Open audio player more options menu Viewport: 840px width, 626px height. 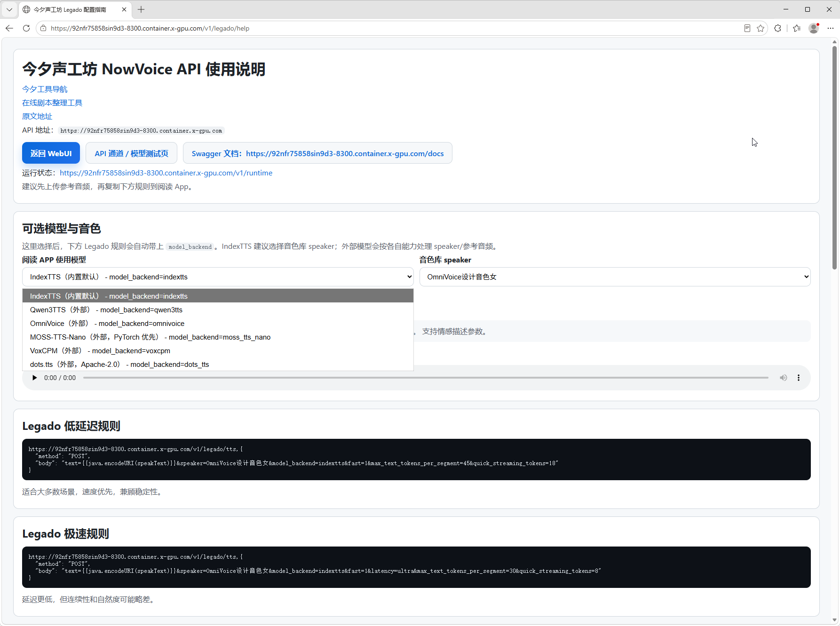pos(799,378)
